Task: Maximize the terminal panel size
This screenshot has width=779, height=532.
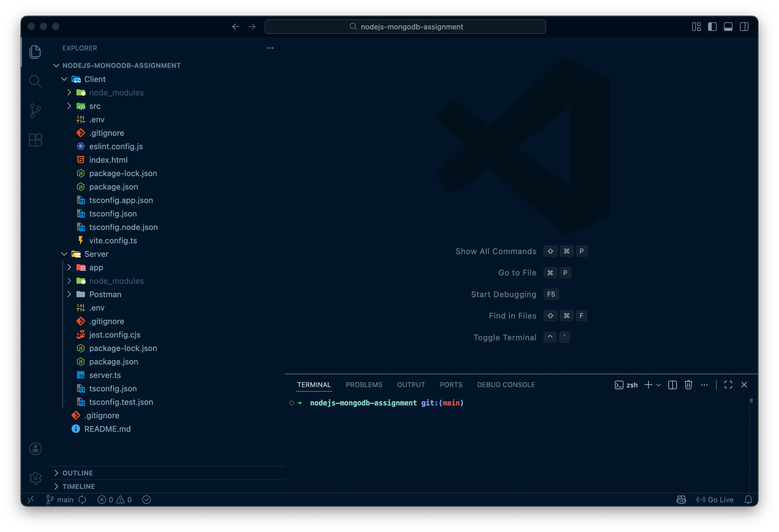Action: coord(728,385)
